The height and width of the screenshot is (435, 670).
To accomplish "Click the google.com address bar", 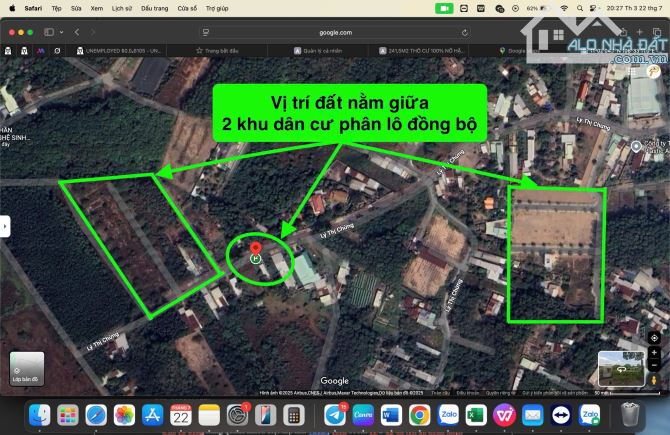I will 335,32.
